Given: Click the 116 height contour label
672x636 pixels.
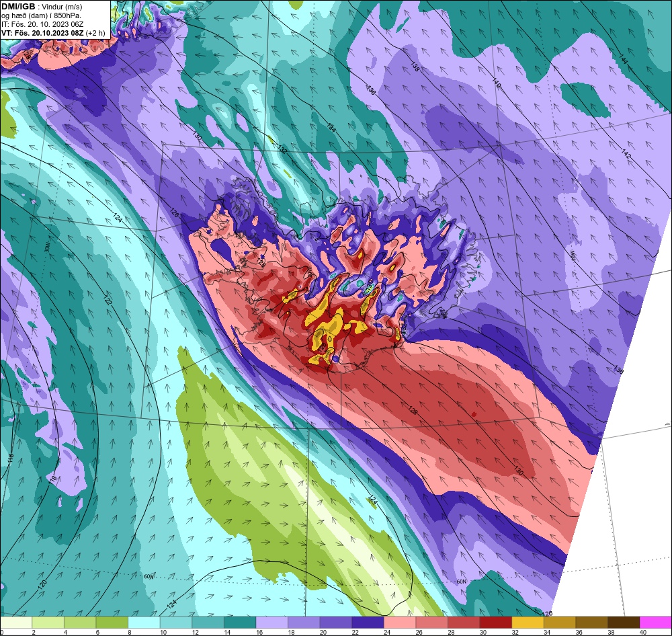Looking at the screenshot, I should (x=11, y=459).
